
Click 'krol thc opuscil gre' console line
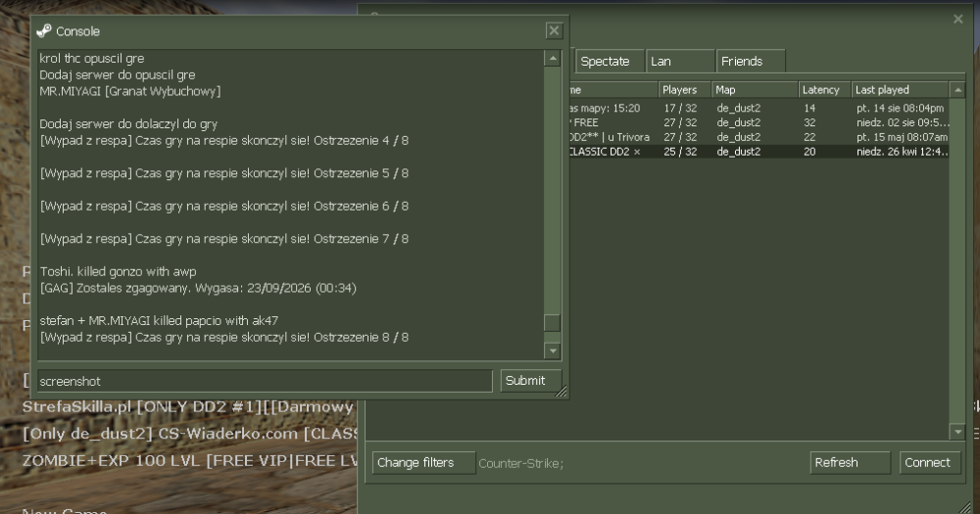pyautogui.click(x=92, y=59)
